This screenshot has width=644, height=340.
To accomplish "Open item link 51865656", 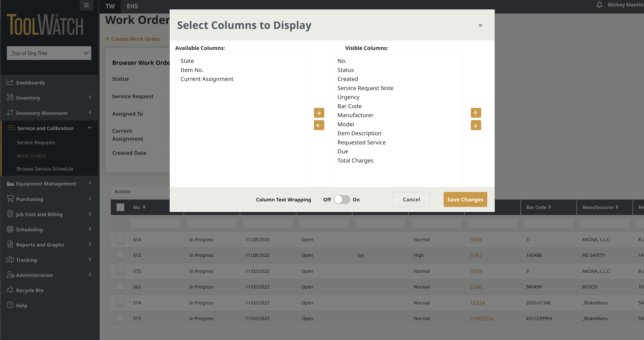I will (x=482, y=319).
